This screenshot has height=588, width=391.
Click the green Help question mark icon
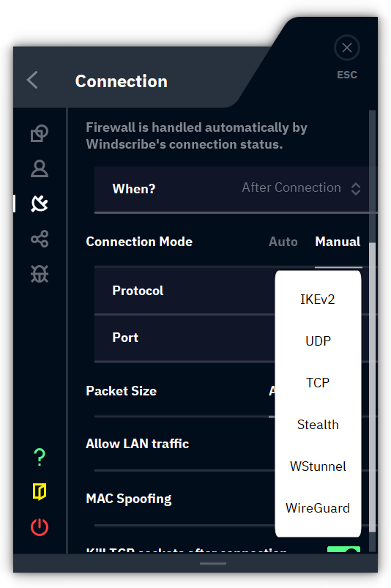tap(40, 457)
